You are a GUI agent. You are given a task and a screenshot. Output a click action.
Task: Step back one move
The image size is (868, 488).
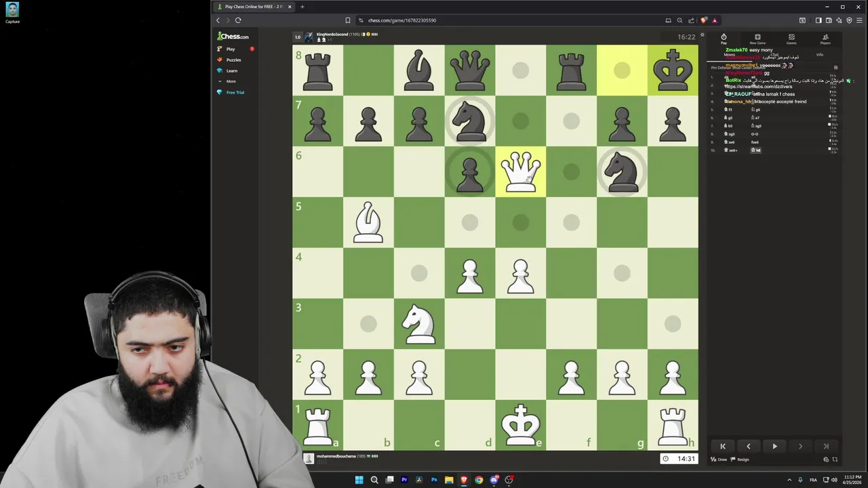(749, 446)
